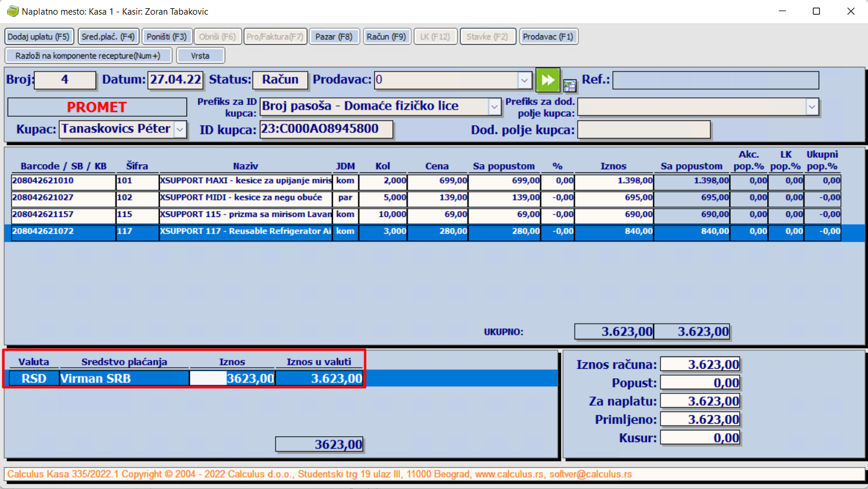The width and height of the screenshot is (868, 489).
Task: Select the XSUPPORT MIDI item row name
Action: [x=246, y=198]
